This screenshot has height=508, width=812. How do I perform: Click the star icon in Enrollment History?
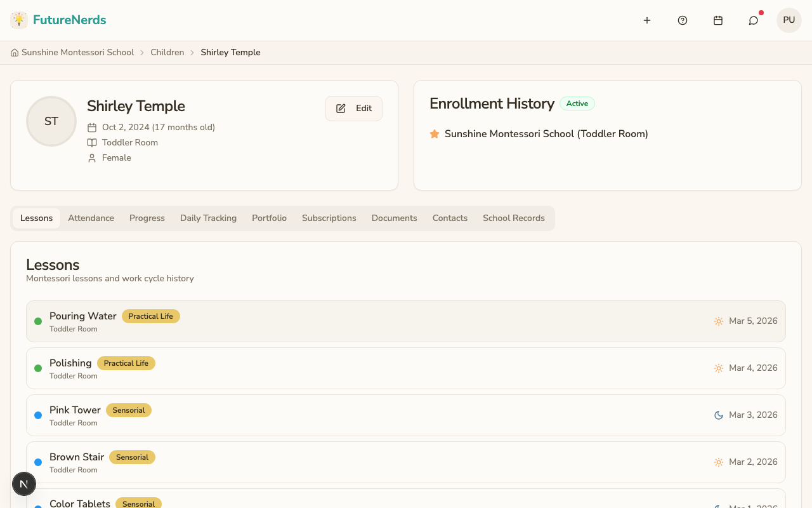435,134
